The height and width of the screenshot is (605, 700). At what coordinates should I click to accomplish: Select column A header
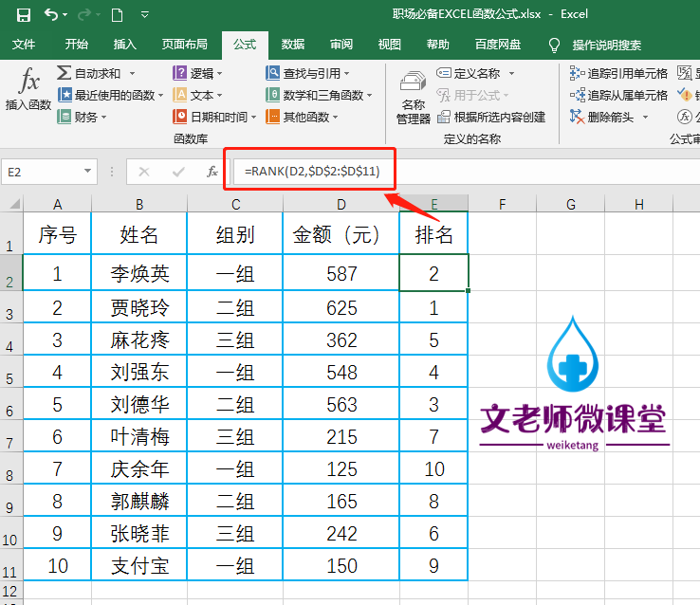click(x=57, y=204)
